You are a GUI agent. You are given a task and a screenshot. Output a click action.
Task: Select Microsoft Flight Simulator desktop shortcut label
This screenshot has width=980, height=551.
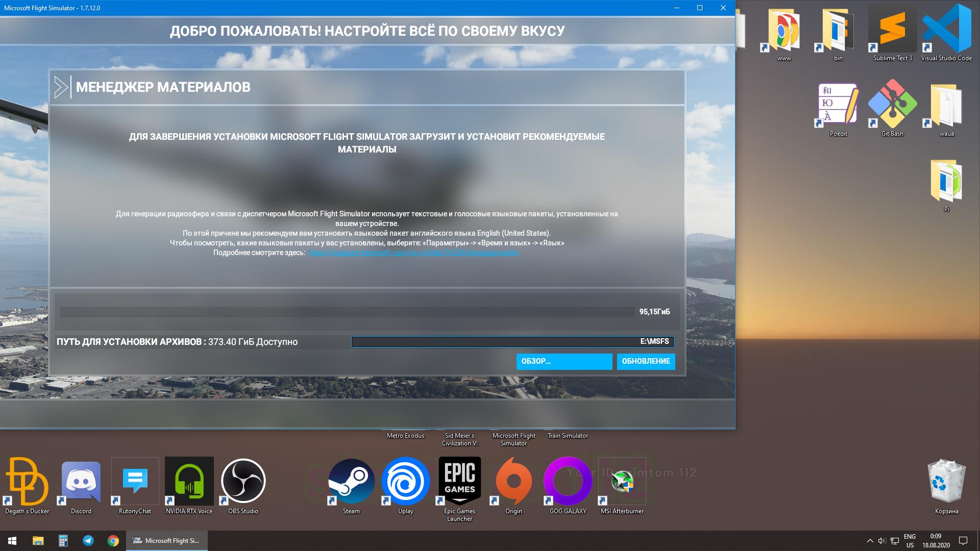[513, 439]
